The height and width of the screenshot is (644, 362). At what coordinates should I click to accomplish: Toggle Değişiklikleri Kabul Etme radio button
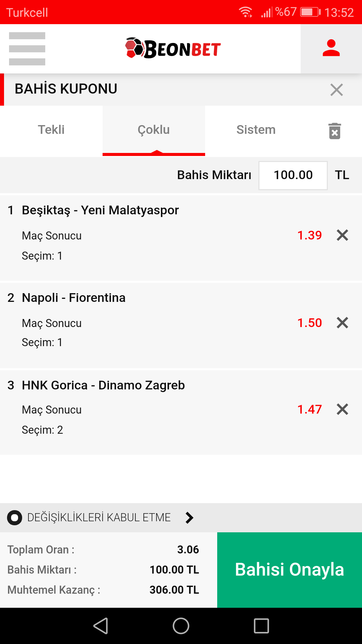click(14, 518)
